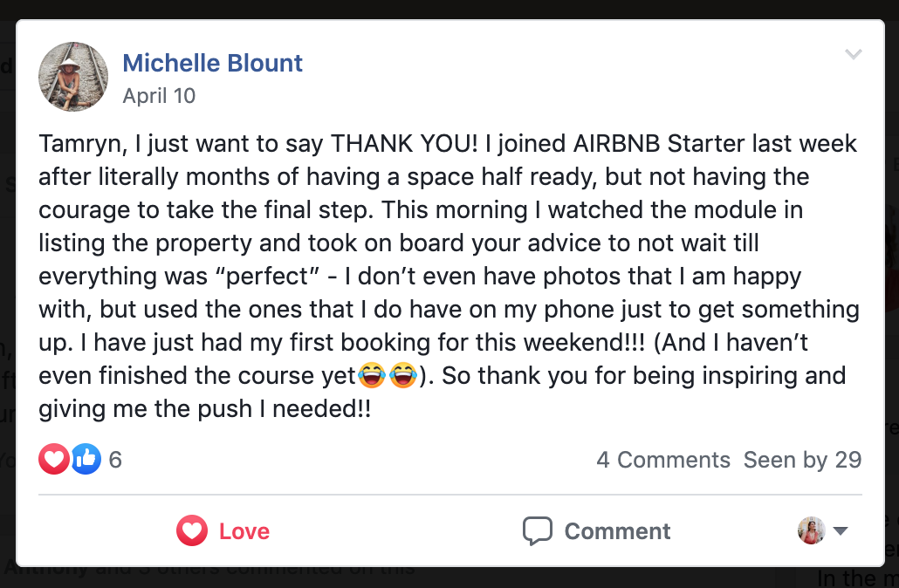This screenshot has height=588, width=899.
Task: Open the post options chevron menu
Action: (853, 55)
